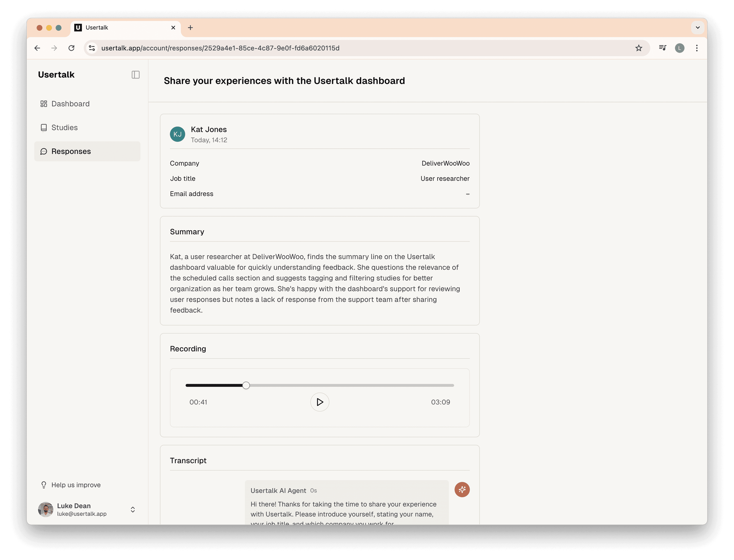Click the luke@usertalk.app email text
This screenshot has width=734, height=560.
[x=82, y=514]
